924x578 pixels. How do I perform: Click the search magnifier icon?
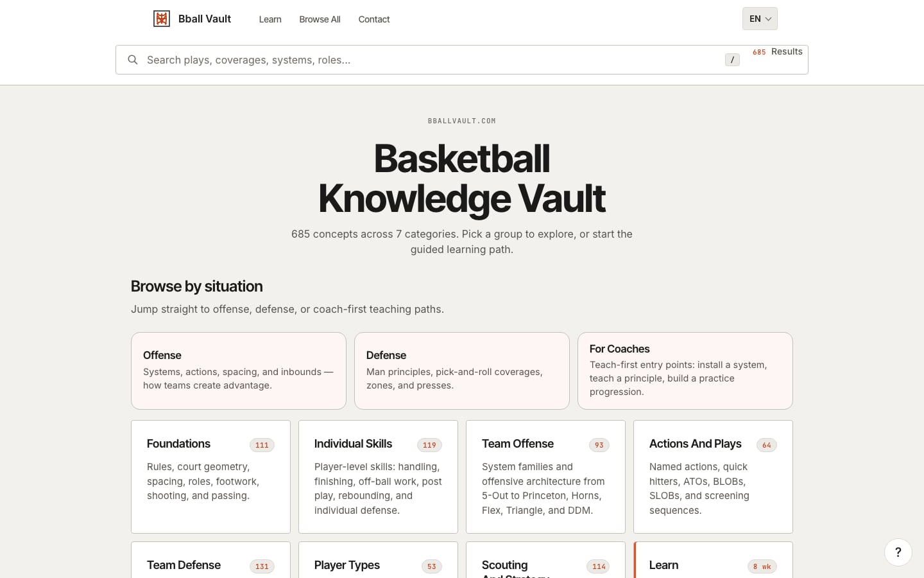click(133, 60)
